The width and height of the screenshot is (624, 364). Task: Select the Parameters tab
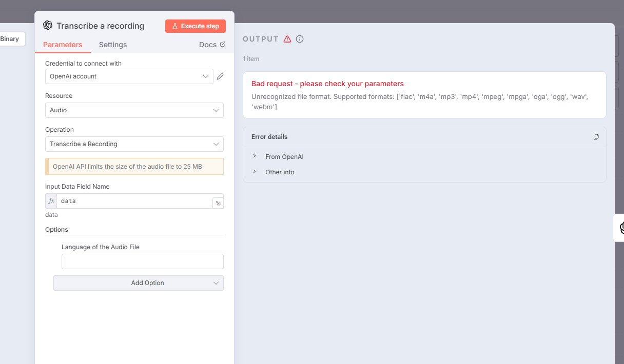(63, 45)
